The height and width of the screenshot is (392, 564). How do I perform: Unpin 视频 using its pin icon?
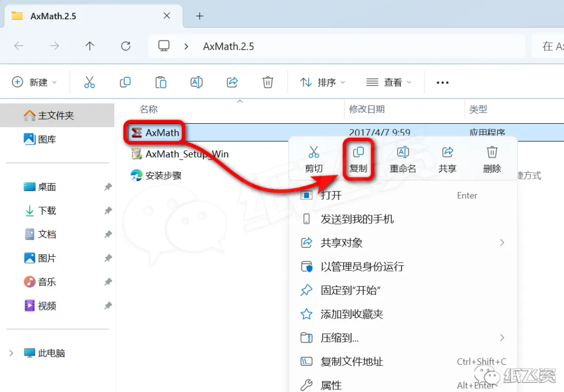click(108, 306)
